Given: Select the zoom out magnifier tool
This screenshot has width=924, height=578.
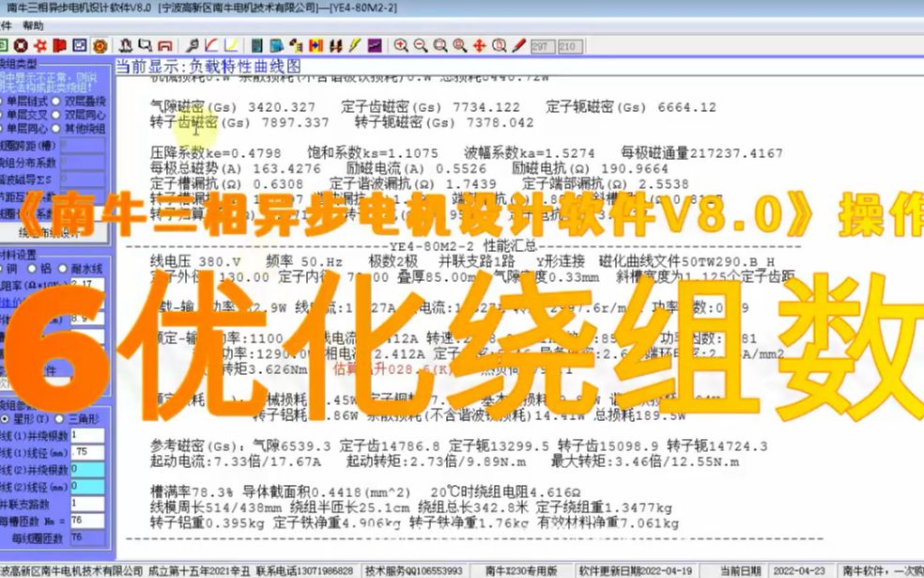Looking at the screenshot, I should [419, 45].
